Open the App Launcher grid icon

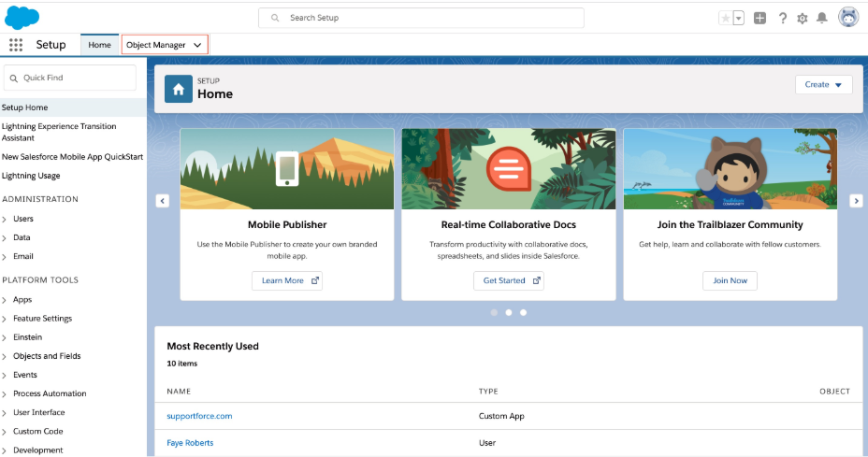coord(16,45)
